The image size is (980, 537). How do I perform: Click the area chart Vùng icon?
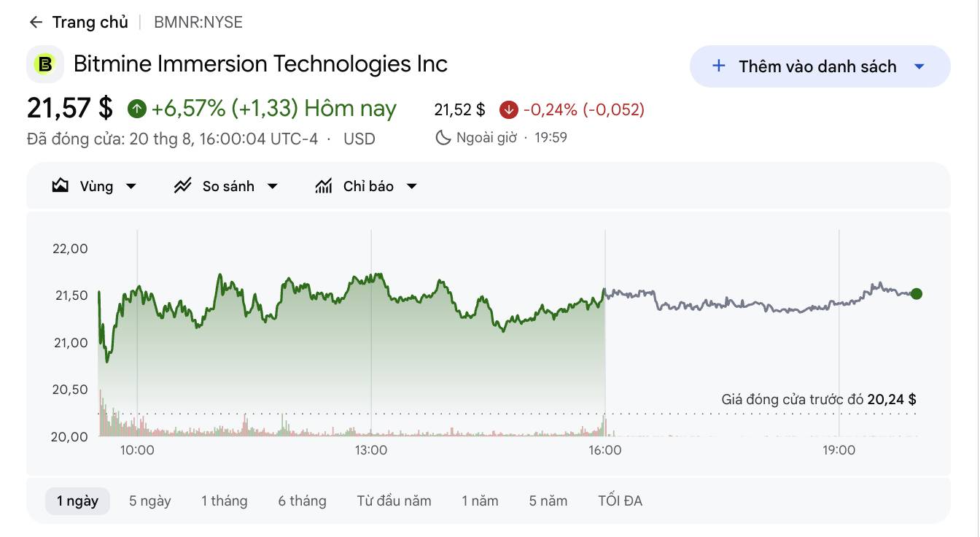tap(61, 186)
